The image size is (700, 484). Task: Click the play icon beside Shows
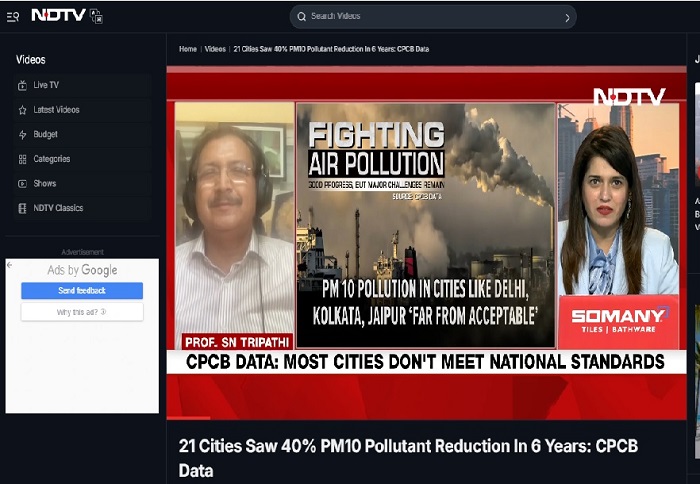[x=22, y=184]
